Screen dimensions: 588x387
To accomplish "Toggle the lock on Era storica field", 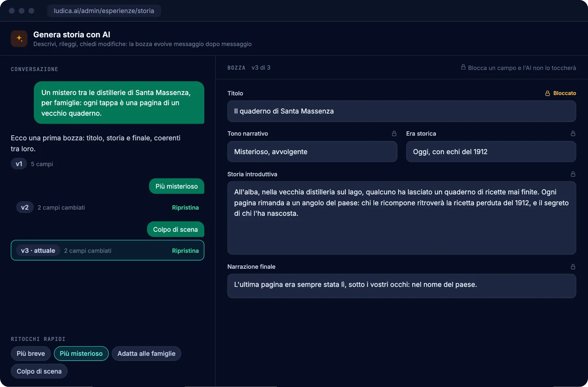I will click(x=573, y=133).
